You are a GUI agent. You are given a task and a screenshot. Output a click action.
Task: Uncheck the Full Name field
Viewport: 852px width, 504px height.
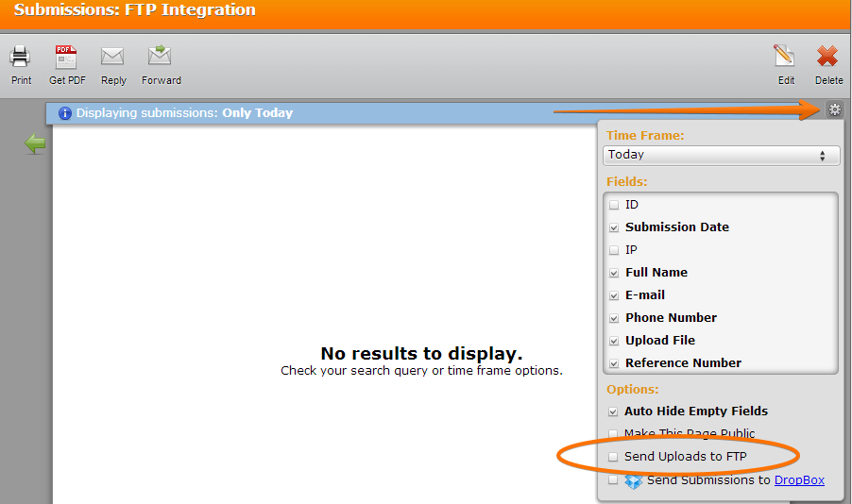(614, 273)
